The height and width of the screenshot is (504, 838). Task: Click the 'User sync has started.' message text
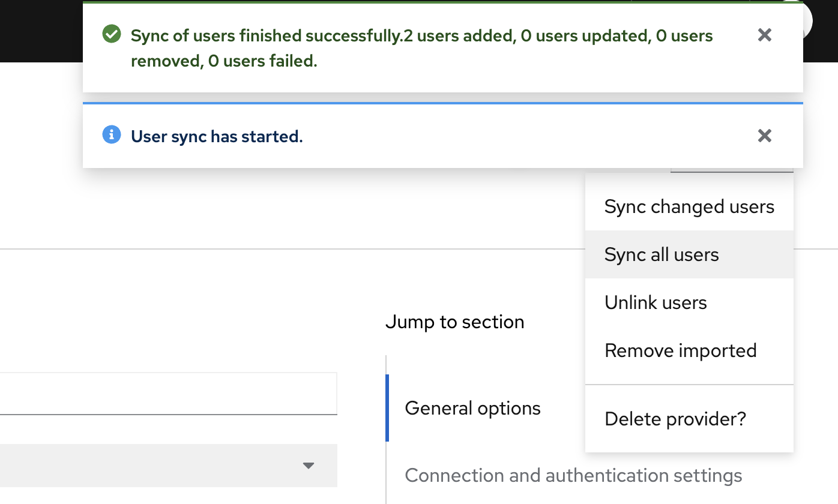click(x=217, y=137)
